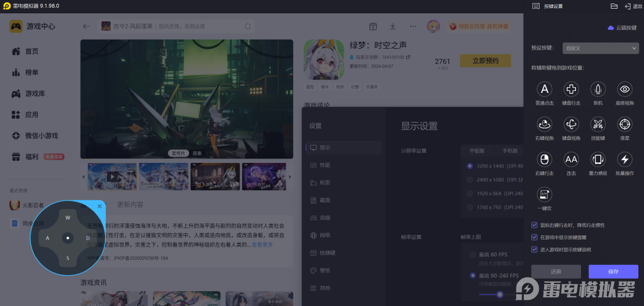
Task: Select the 扳机 trigger key icon
Action: pos(598,89)
